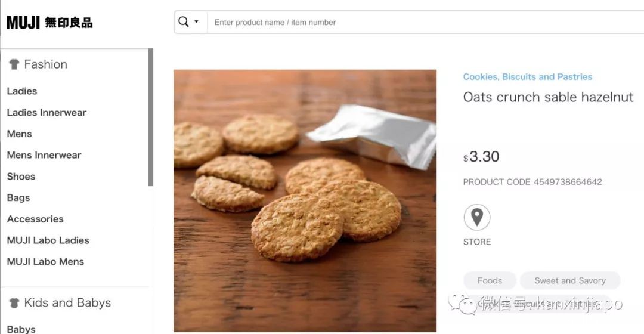Open the Ladies Innerwear category
Screen dimensions: 644x334
[x=47, y=113]
